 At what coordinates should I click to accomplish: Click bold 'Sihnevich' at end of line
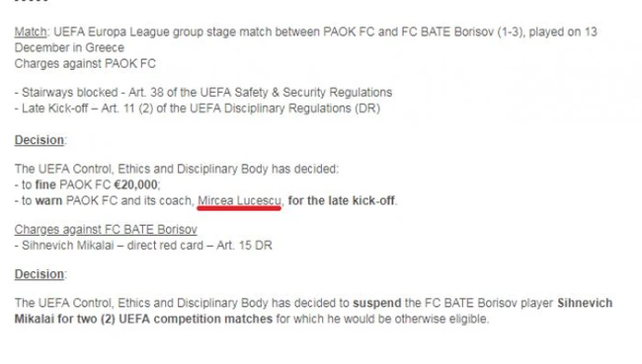585,303
